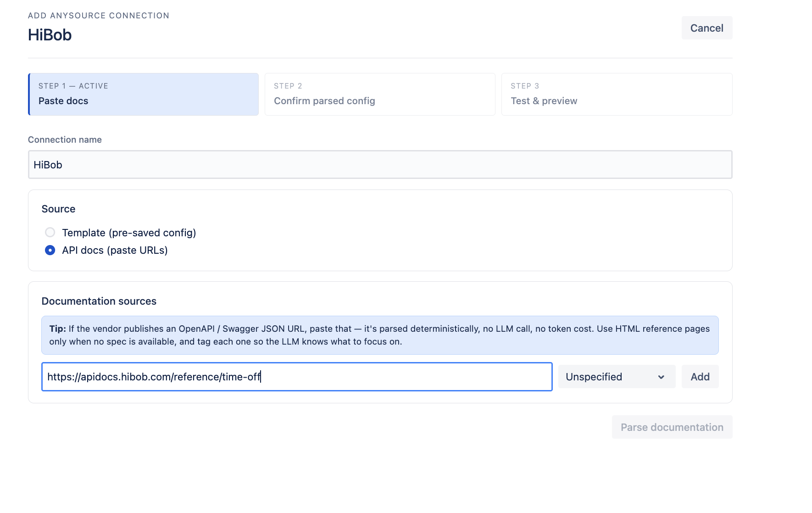Click the Tip text about OpenAPI URLs
Viewport: 812px width, 513px height.
(x=380, y=335)
